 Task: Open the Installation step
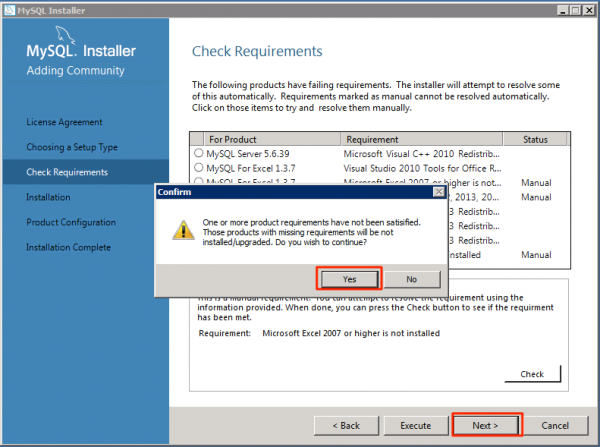[48, 197]
